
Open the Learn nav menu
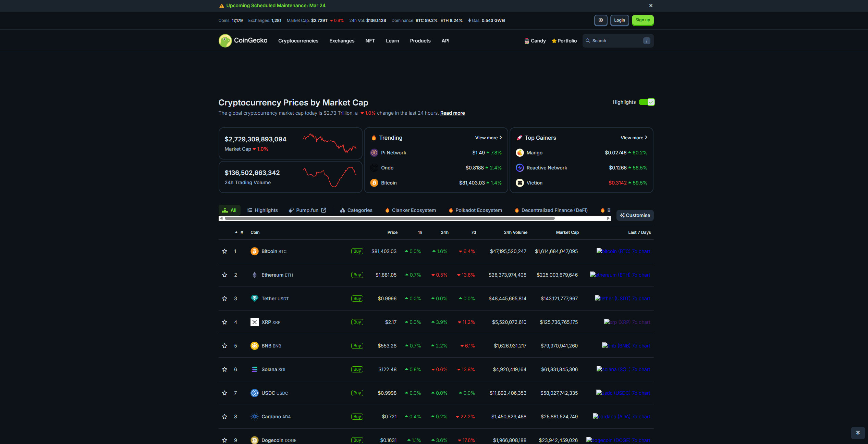392,41
